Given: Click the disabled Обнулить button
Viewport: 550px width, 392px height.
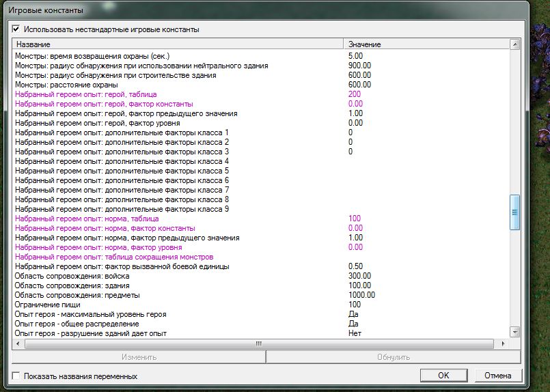Looking at the screenshot, I should coord(394,357).
